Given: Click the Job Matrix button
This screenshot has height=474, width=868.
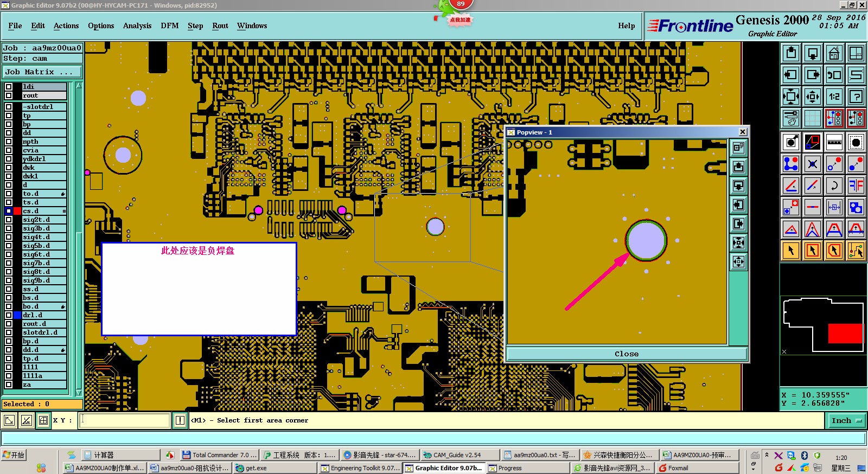Looking at the screenshot, I should pos(42,72).
